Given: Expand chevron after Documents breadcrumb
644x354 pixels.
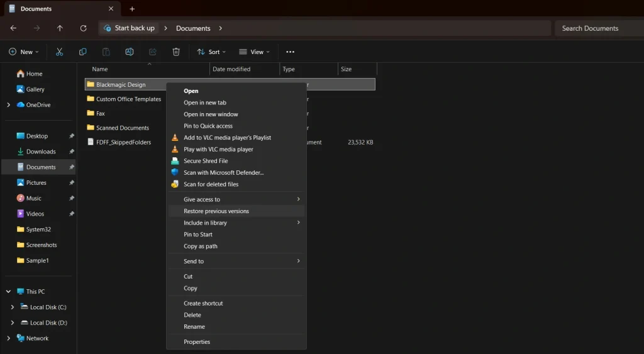Looking at the screenshot, I should pyautogui.click(x=221, y=28).
